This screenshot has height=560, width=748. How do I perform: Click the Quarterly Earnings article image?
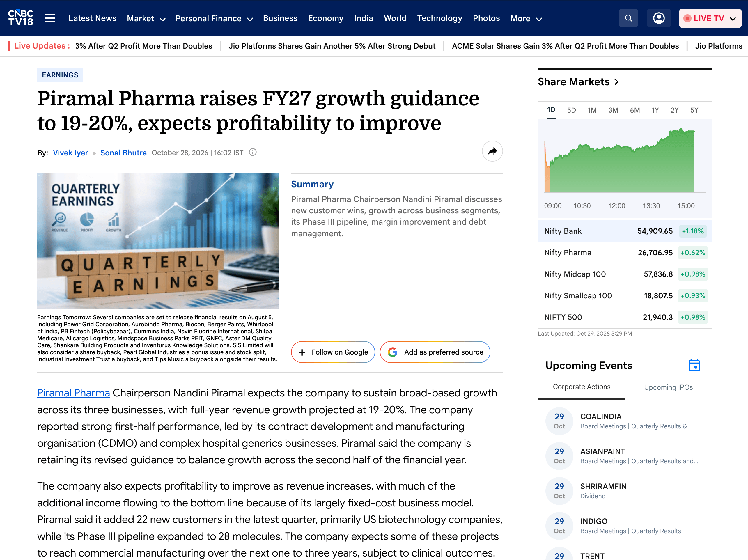point(158,241)
